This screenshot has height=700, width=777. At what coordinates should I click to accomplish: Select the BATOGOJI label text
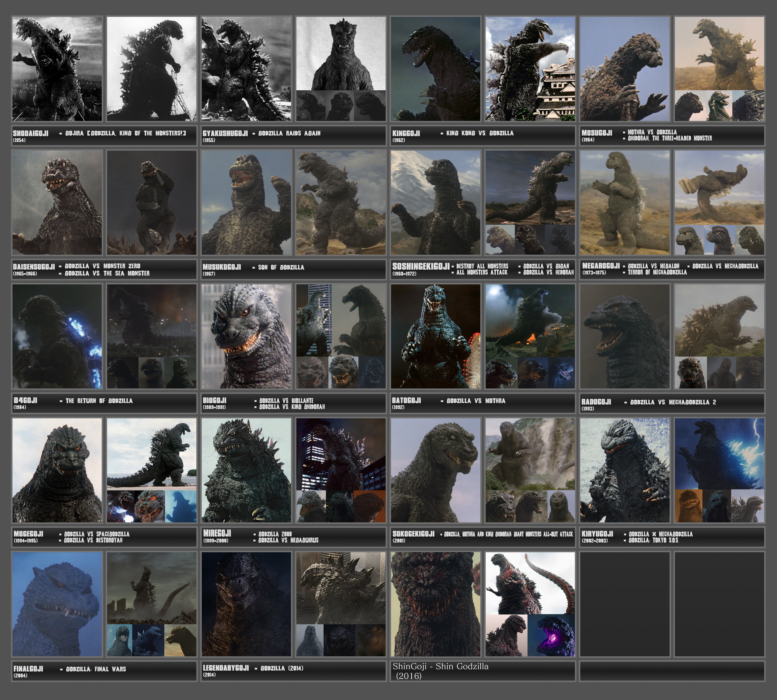(x=407, y=400)
